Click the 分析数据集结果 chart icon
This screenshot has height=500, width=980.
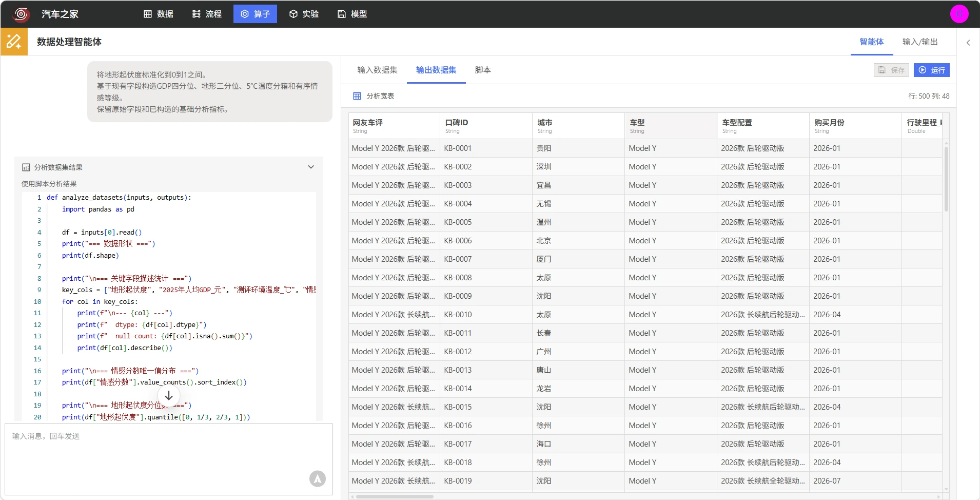pos(26,167)
